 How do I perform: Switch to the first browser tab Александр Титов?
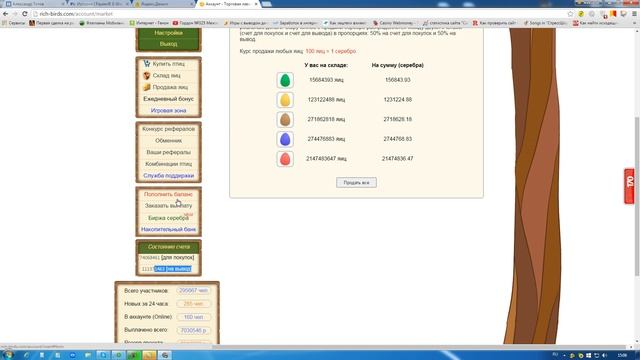34,4
